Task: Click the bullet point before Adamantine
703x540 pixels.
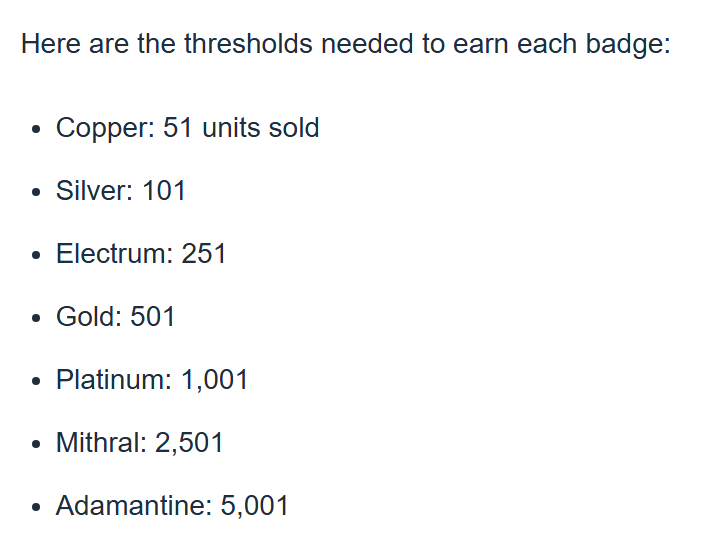Action: pyautogui.click(x=37, y=508)
